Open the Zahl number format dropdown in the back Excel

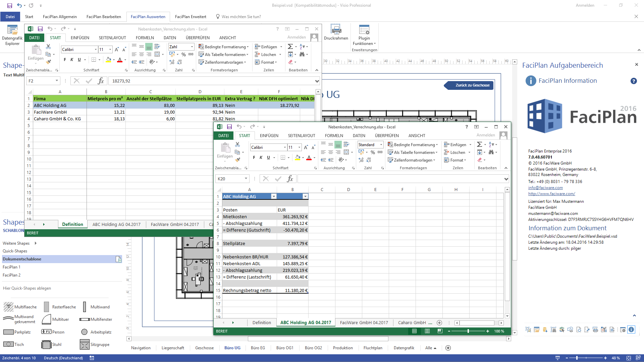(192, 47)
